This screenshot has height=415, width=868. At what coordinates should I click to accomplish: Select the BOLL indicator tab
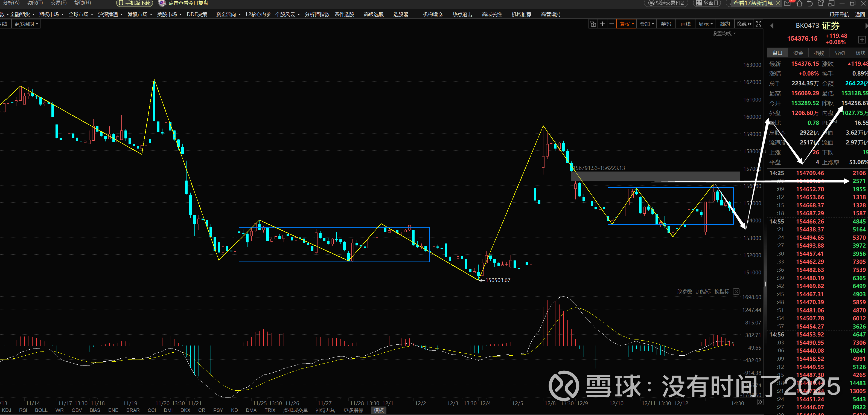(x=41, y=410)
